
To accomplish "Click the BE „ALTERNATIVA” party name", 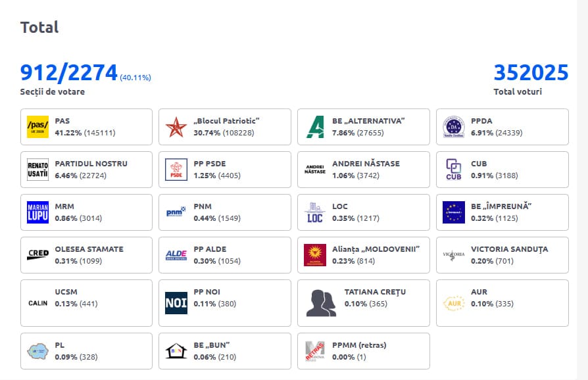I will pyautogui.click(x=368, y=121).
